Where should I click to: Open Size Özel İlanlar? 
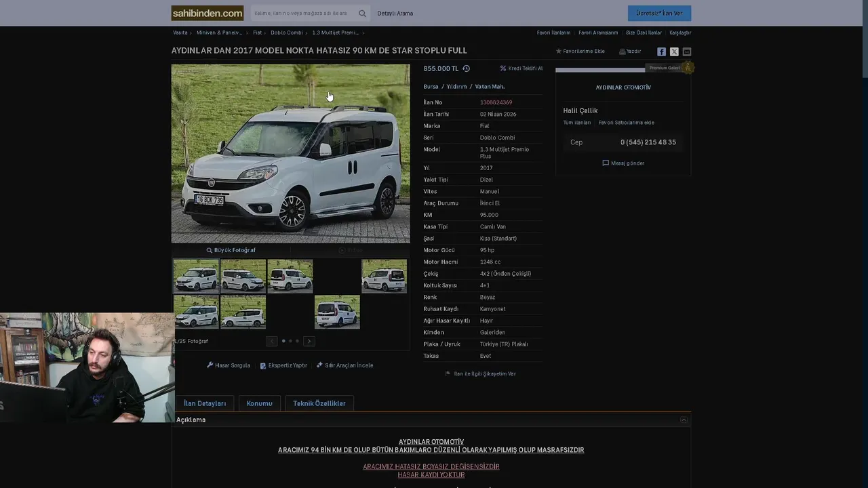644,33
